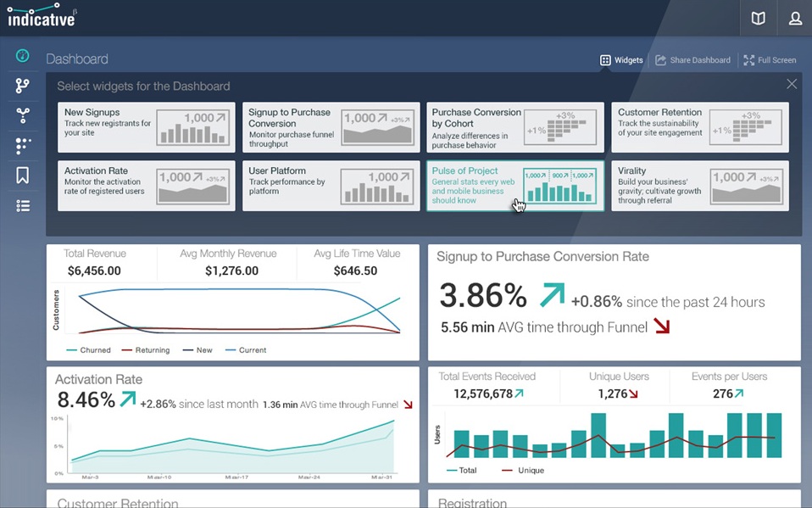Open the Widgets menu

(624, 60)
